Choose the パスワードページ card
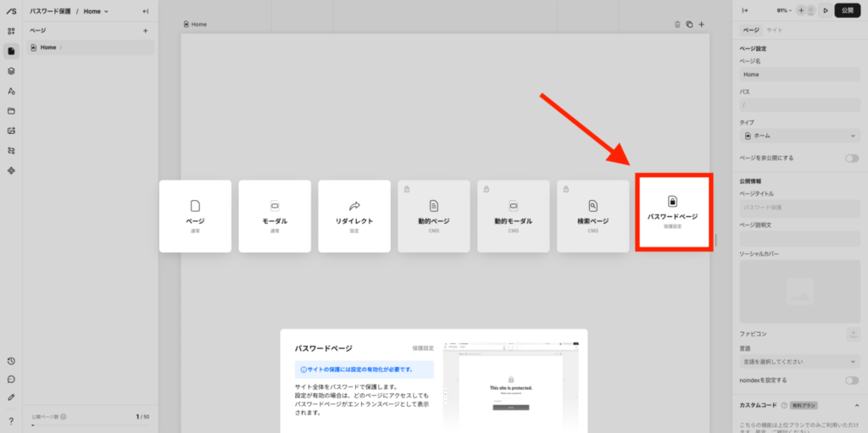Screen dimensions: 868x433 point(674,213)
